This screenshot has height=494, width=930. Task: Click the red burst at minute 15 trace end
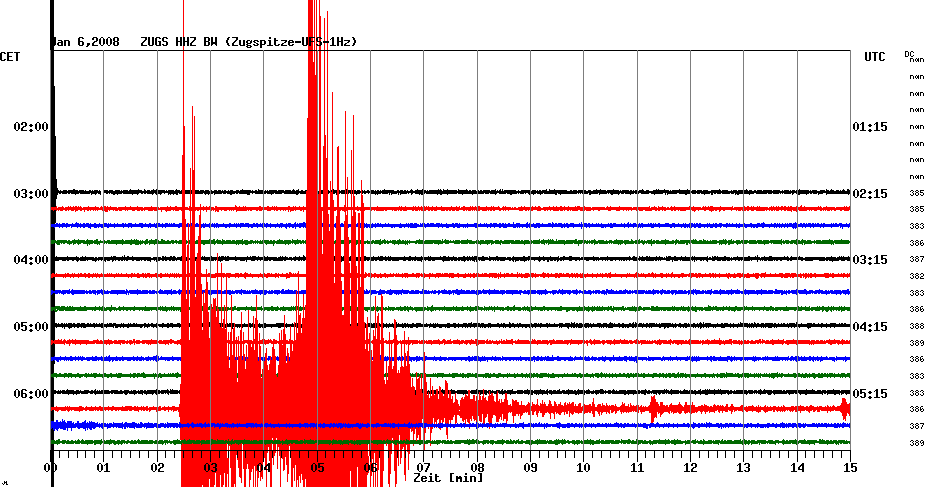tap(845, 409)
